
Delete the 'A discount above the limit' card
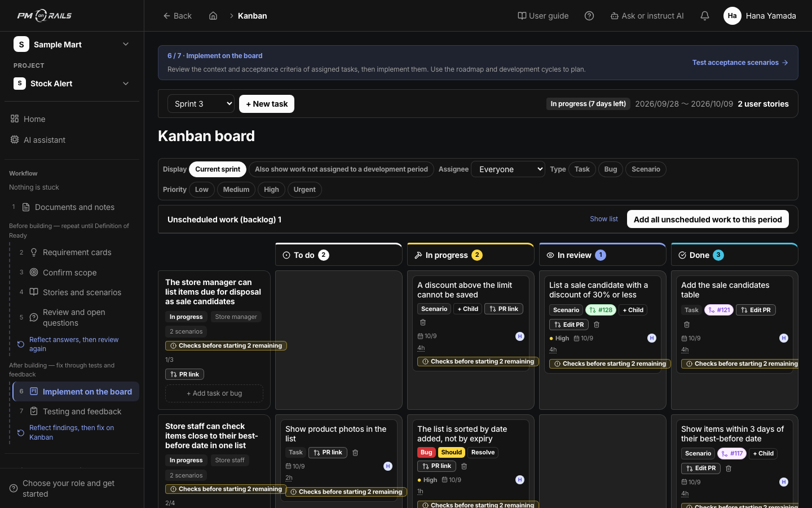point(423,322)
